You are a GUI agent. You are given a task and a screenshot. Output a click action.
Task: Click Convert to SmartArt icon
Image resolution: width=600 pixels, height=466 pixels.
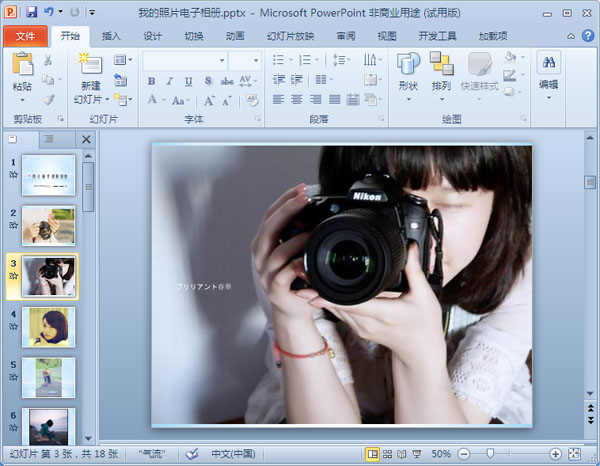click(370, 100)
